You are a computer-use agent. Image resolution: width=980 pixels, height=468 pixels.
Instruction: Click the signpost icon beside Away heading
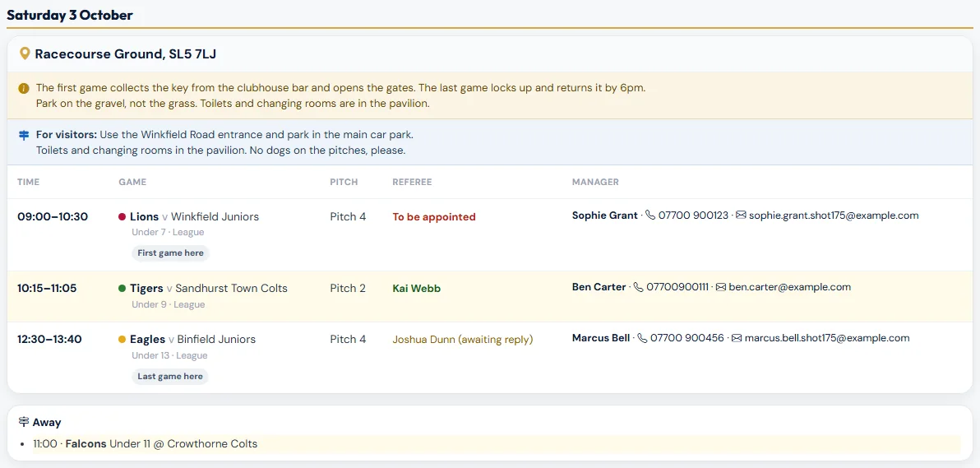pos(24,422)
